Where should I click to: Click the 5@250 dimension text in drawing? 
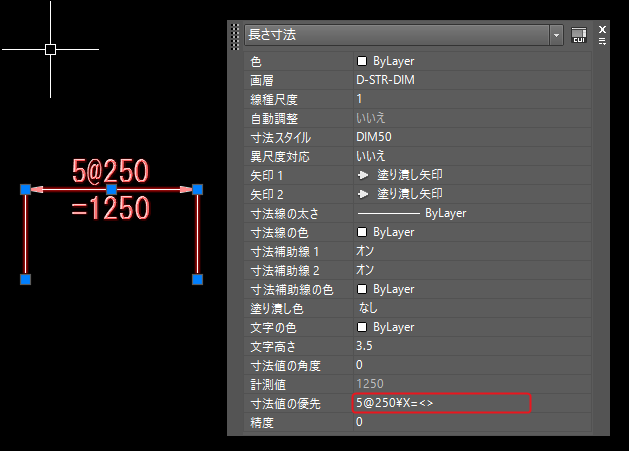pyautogui.click(x=110, y=171)
